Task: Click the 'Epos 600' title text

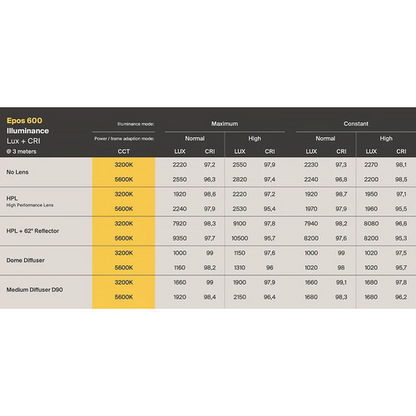Action: point(24,121)
